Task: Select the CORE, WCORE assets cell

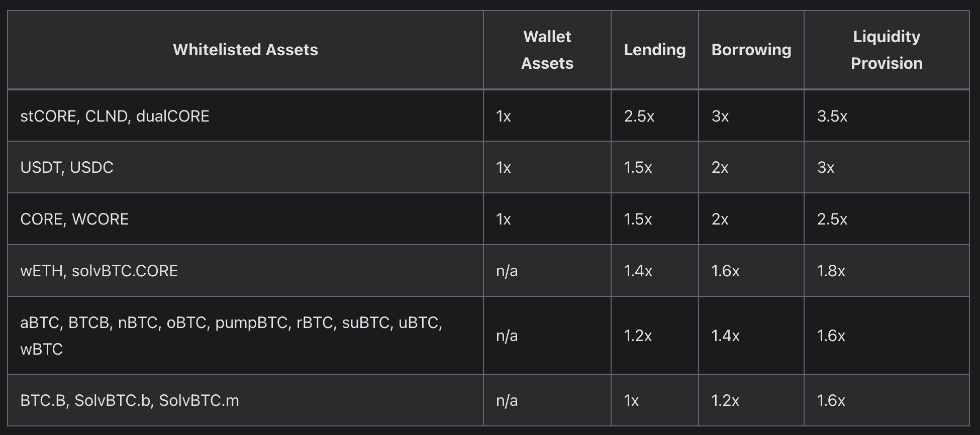Action: click(74, 219)
